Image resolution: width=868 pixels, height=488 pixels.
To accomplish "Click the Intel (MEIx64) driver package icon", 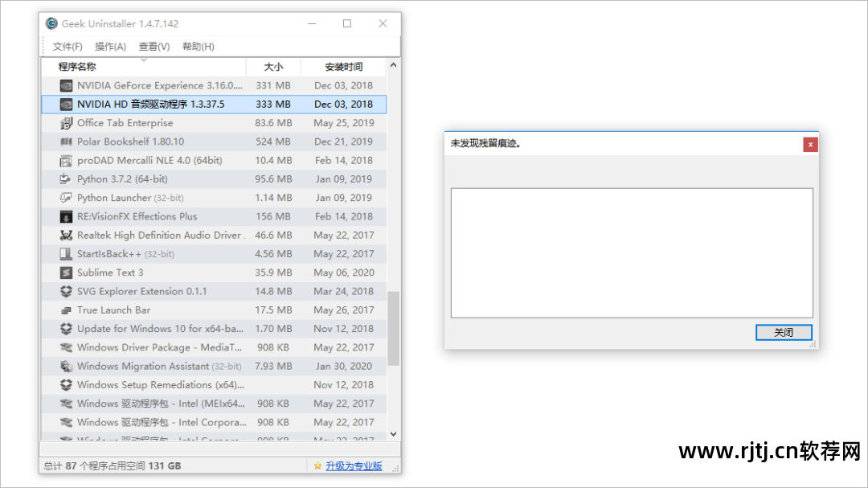I will [66, 404].
